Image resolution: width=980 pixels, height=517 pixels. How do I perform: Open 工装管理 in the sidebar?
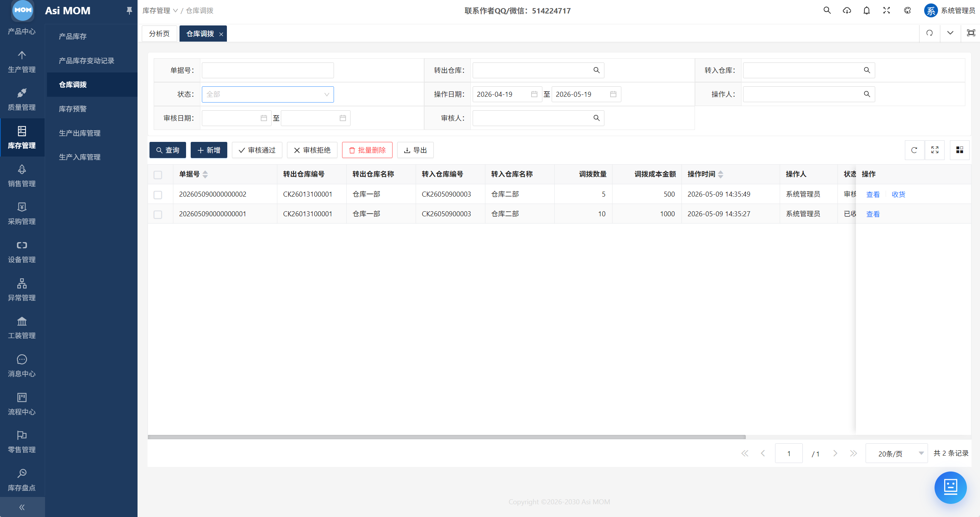(x=22, y=328)
